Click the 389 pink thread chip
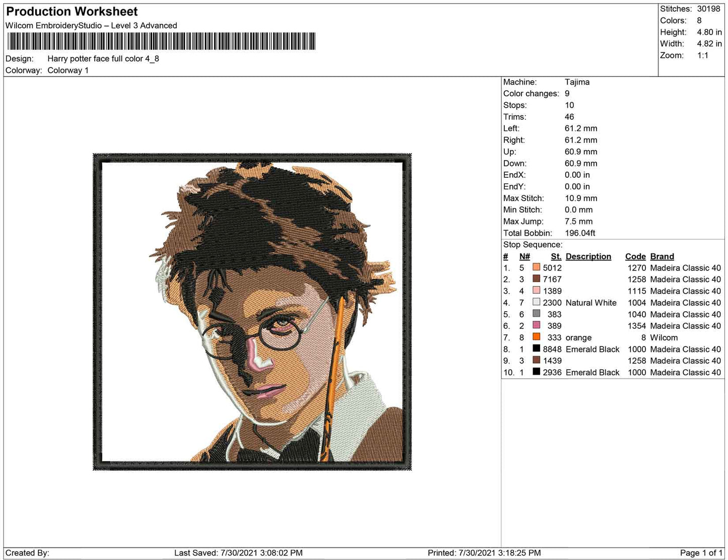 (536, 326)
